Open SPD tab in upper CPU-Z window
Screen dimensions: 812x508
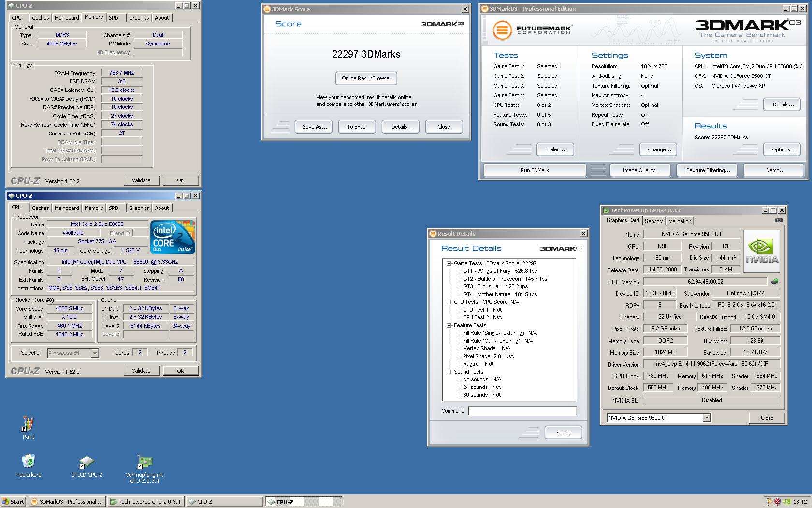(x=114, y=18)
